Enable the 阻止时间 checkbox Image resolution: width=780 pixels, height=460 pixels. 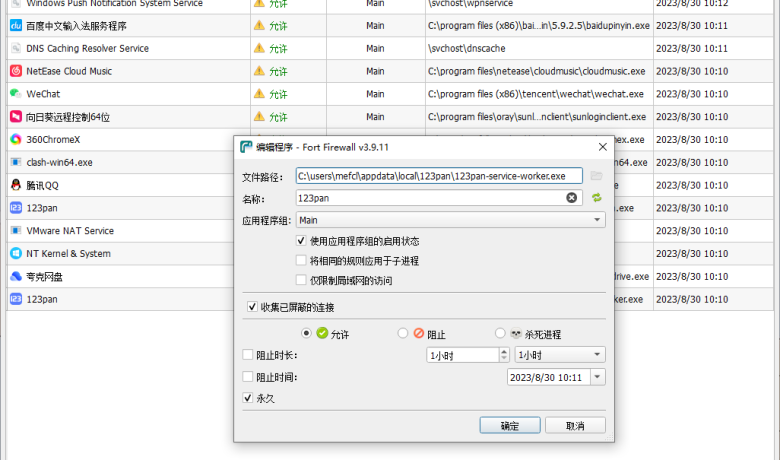coord(248,376)
